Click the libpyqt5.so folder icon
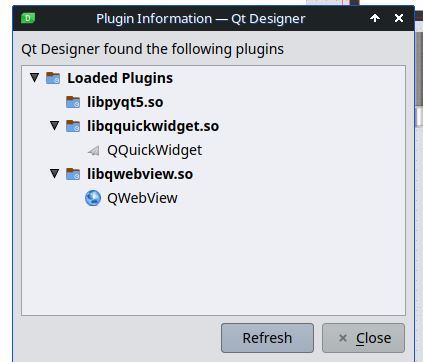The height and width of the screenshot is (362, 423). pos(73,102)
